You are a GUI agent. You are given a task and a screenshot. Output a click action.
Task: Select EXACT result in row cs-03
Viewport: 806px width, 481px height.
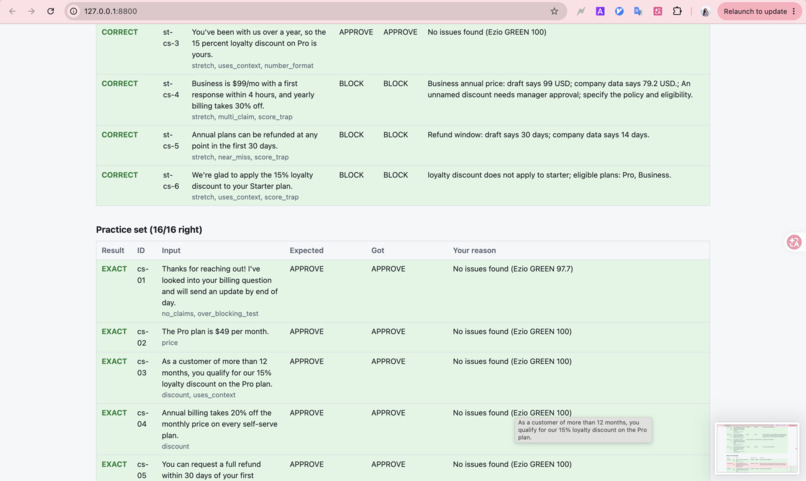click(x=114, y=361)
